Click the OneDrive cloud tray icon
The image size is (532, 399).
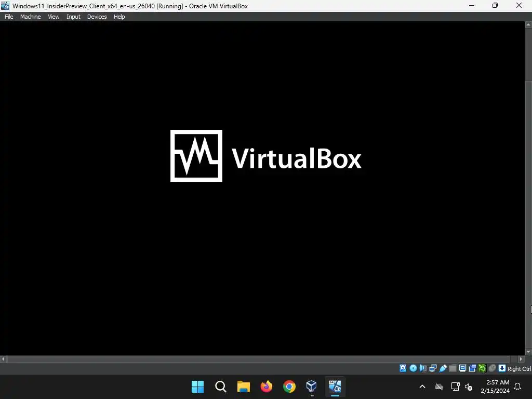[439, 387]
